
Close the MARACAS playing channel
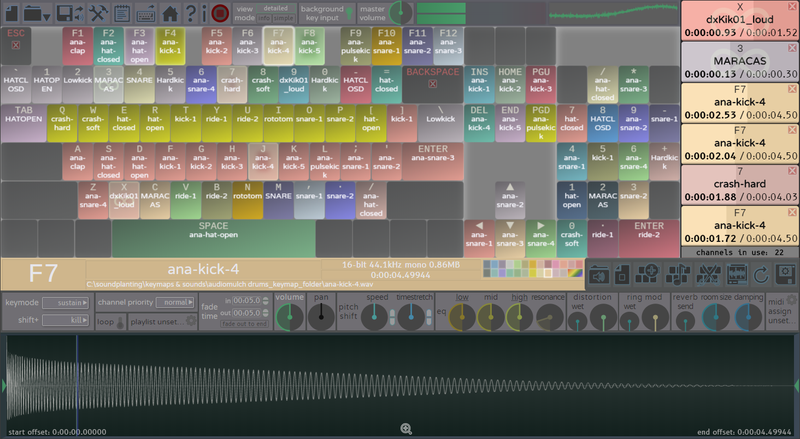pos(792,48)
